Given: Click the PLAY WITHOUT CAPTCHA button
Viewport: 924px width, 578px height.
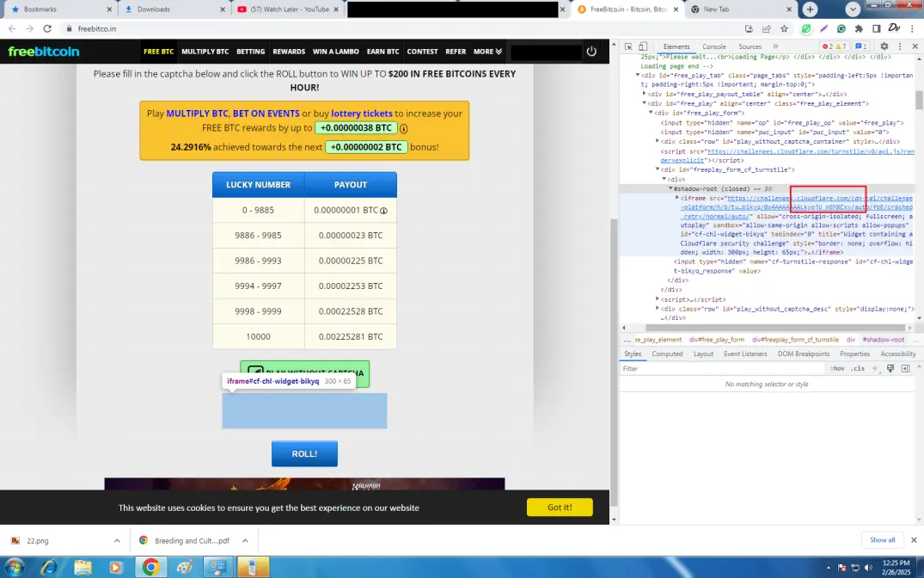Looking at the screenshot, I should click(304, 373).
